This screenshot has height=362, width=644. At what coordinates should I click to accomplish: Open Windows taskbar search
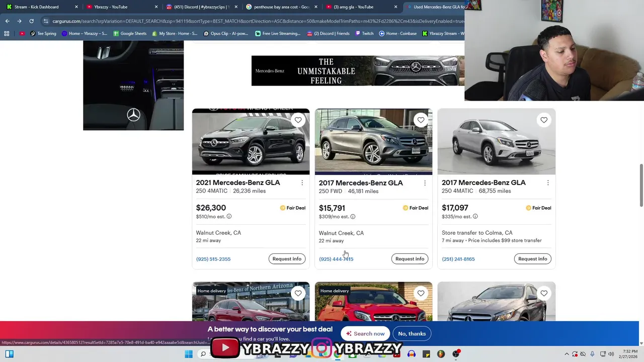tap(203, 354)
